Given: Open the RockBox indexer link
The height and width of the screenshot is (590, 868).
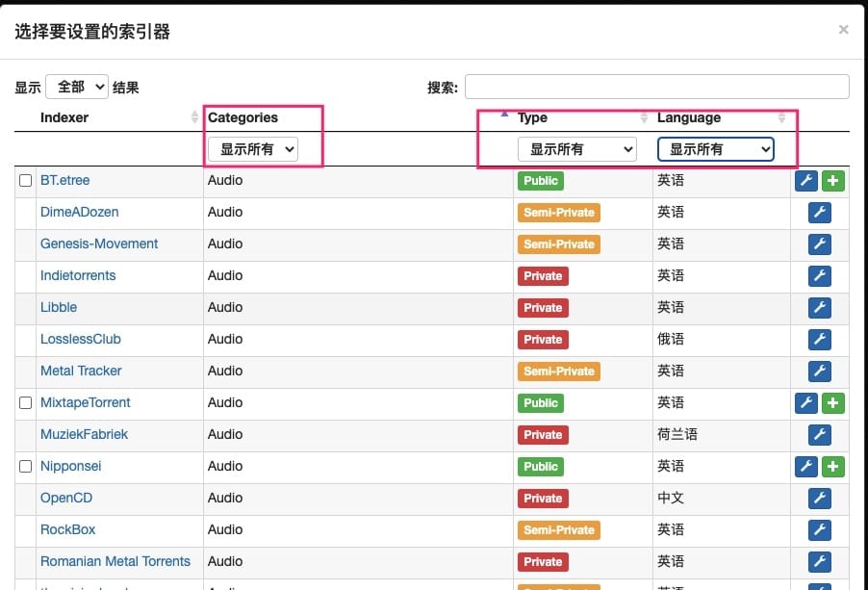Looking at the screenshot, I should (67, 529).
